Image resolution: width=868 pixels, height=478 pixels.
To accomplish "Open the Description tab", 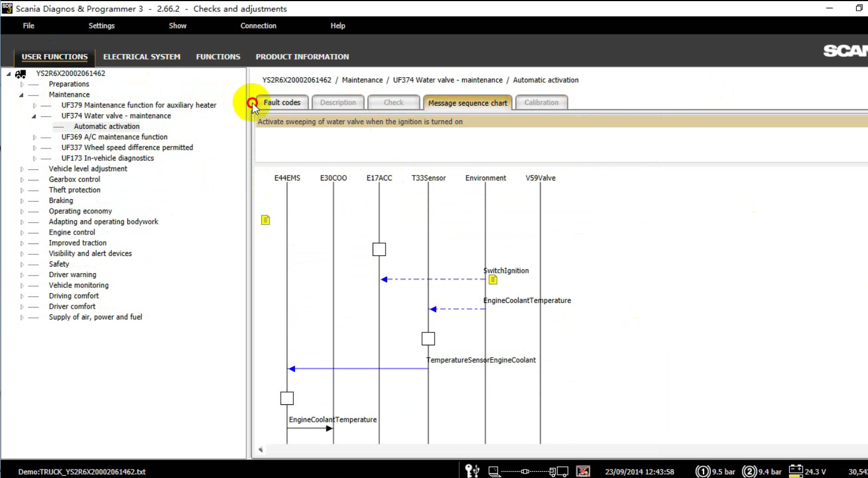I will coord(338,102).
